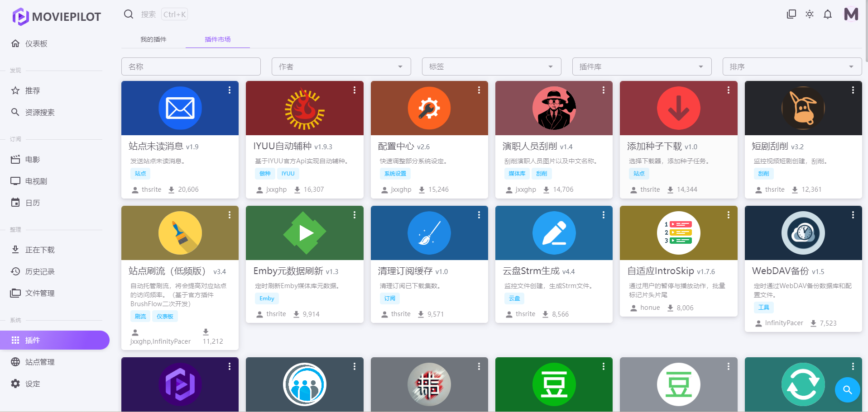This screenshot has height=412, width=868.
Task: Open more options for 配置中心 card
Action: 479,90
